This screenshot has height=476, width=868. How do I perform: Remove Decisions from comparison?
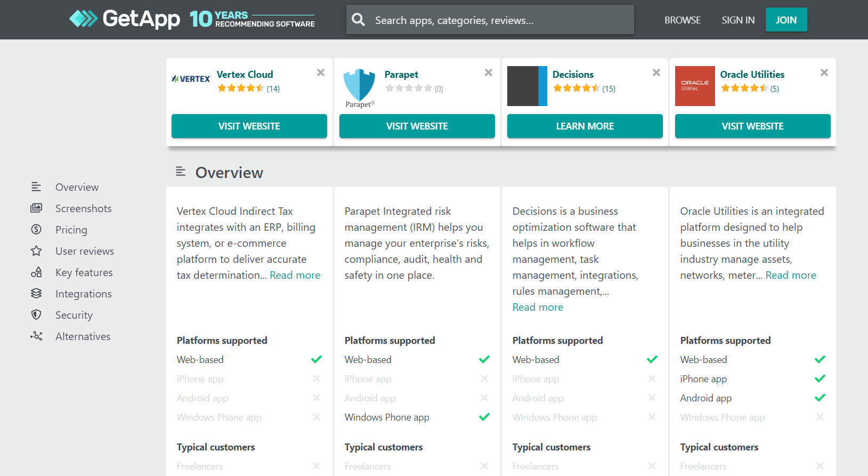coord(656,72)
